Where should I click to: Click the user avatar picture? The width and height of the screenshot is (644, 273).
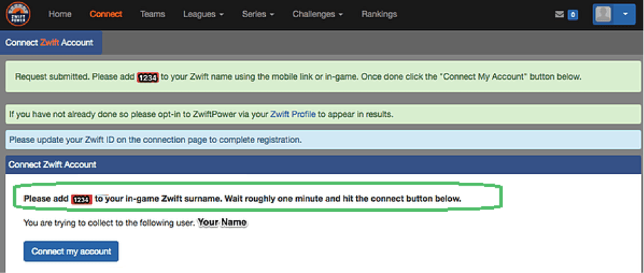point(603,14)
